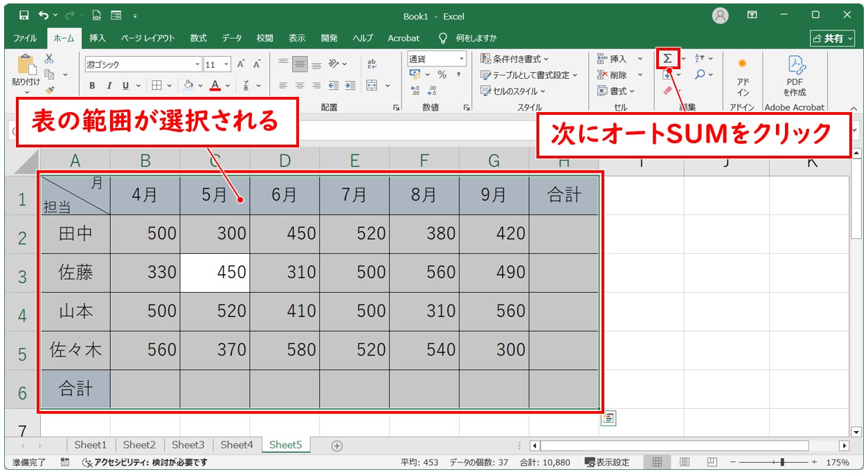Screen dimensions: 868x474
Task: Add a new sheet with plus button
Action: (x=337, y=446)
